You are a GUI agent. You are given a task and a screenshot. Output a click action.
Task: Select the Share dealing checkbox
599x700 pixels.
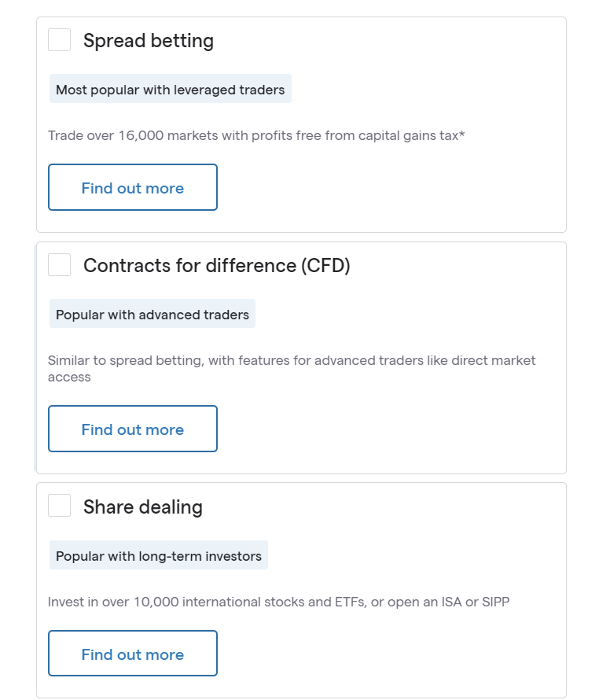point(59,506)
